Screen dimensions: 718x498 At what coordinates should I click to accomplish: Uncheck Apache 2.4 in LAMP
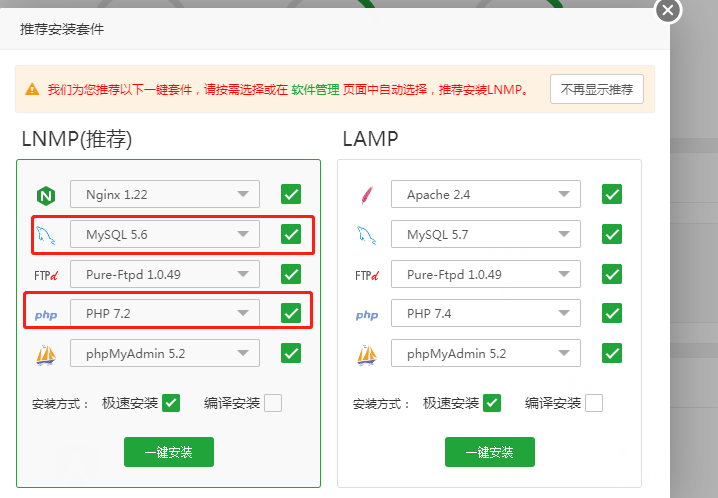click(612, 194)
